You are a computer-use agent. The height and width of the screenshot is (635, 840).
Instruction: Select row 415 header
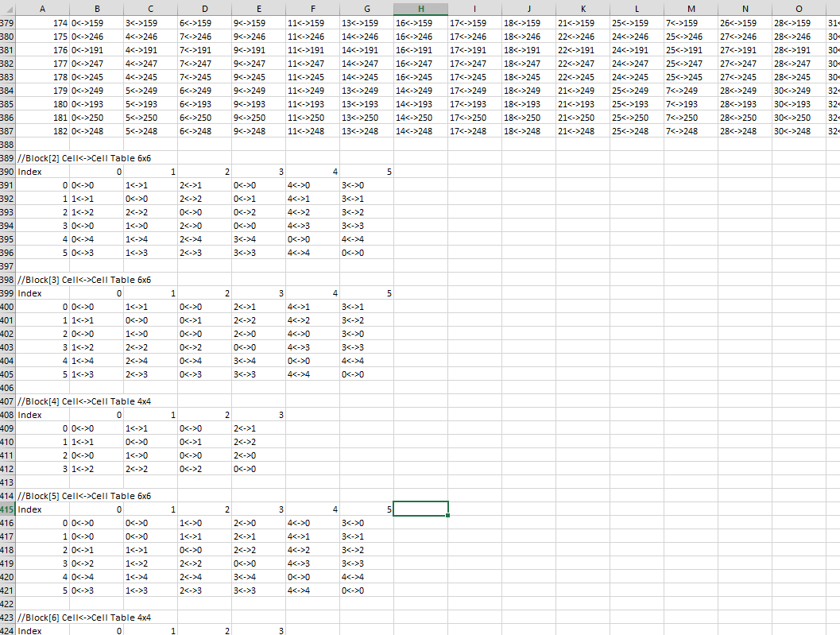[8, 509]
